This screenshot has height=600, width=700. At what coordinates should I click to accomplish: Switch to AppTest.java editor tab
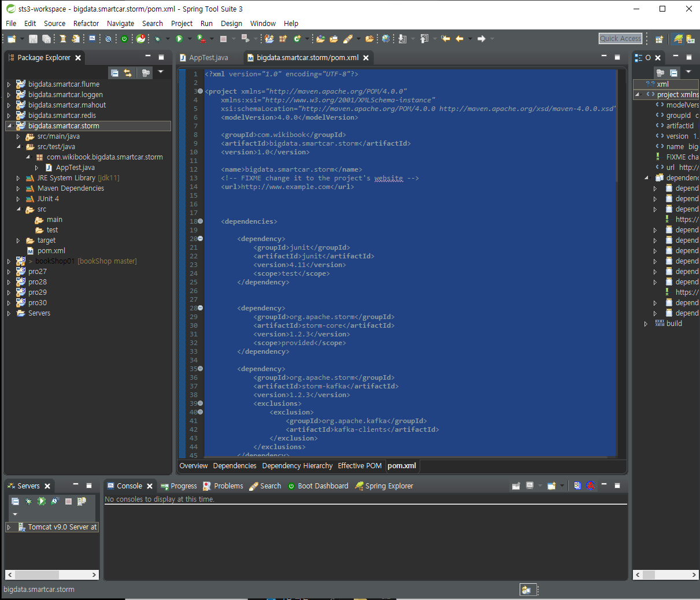click(x=204, y=58)
